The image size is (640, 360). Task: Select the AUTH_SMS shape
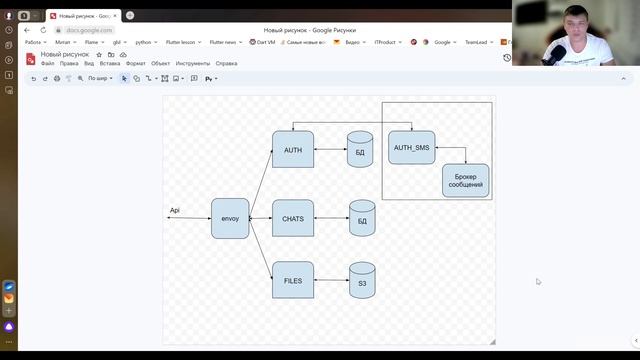click(411, 148)
